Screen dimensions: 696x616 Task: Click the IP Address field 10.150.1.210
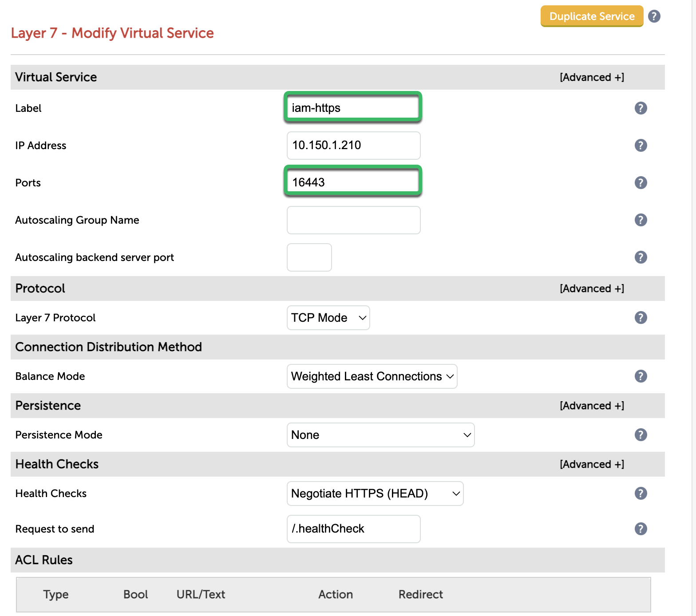354,146
